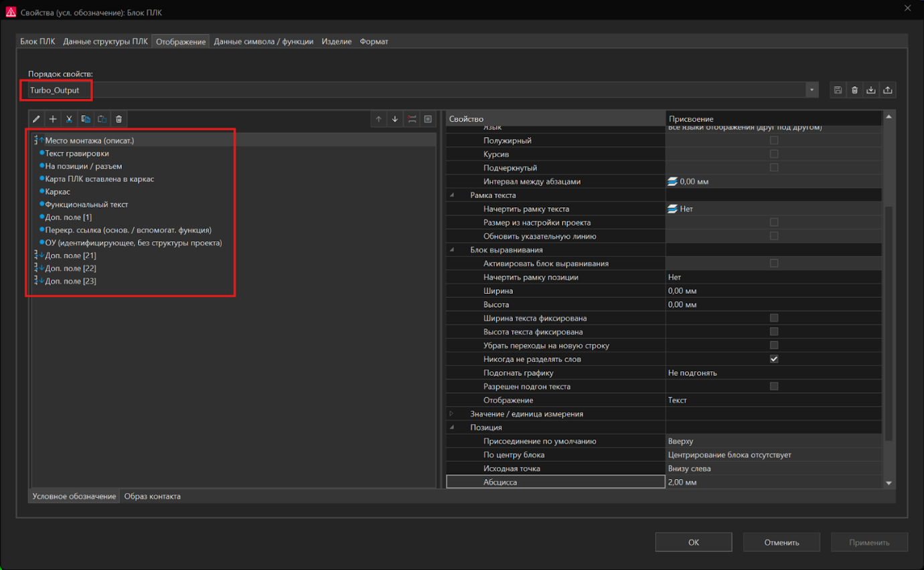Viewport: 924px width, 570px height.
Task: Copy properties with the copy icon
Action: 85,118
